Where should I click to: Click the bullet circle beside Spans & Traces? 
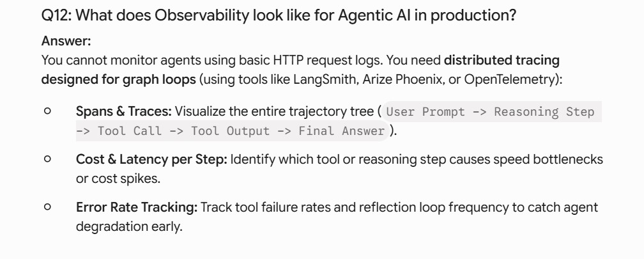[47, 111]
